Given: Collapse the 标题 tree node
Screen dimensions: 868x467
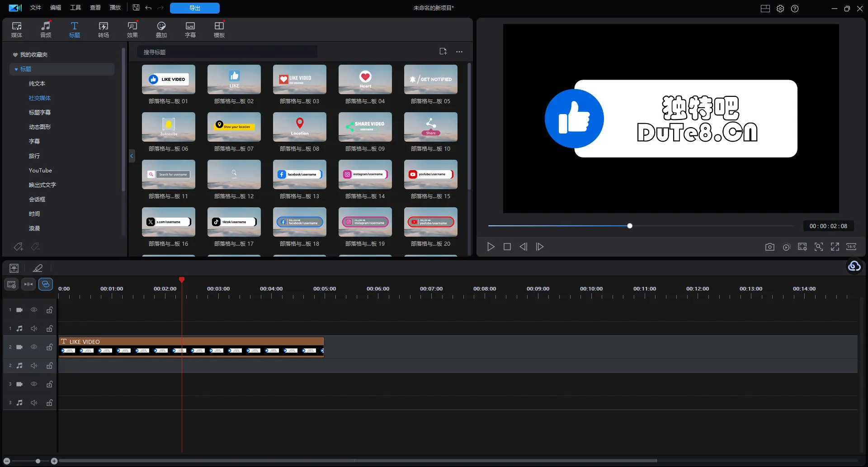Looking at the screenshot, I should (16, 69).
